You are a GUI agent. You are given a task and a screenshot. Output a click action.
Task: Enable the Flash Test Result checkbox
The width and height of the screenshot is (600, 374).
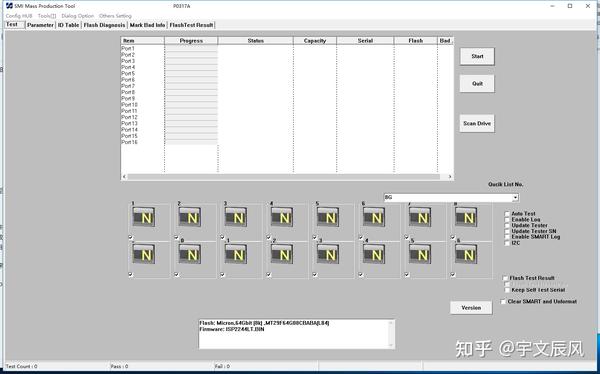pos(505,278)
